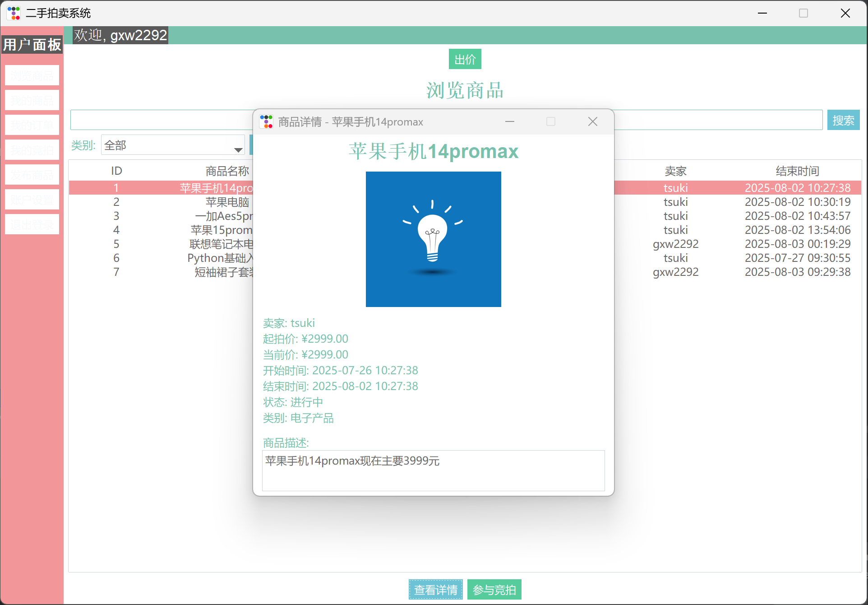The width and height of the screenshot is (868, 605).
Task: Click the product lightbulb image in details dialog
Action: click(x=434, y=239)
